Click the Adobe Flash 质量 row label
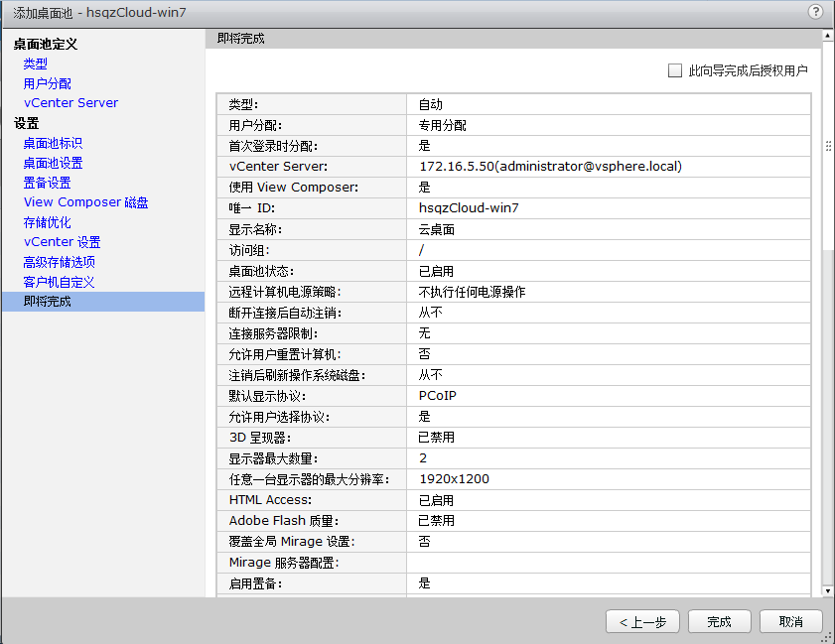This screenshot has height=644, width=835. pos(284,521)
